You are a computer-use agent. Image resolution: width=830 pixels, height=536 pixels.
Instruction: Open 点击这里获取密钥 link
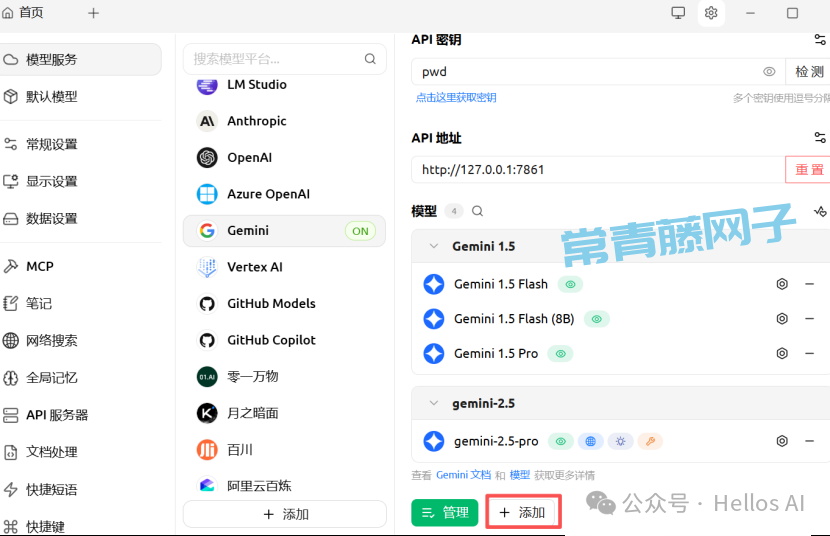click(x=456, y=98)
